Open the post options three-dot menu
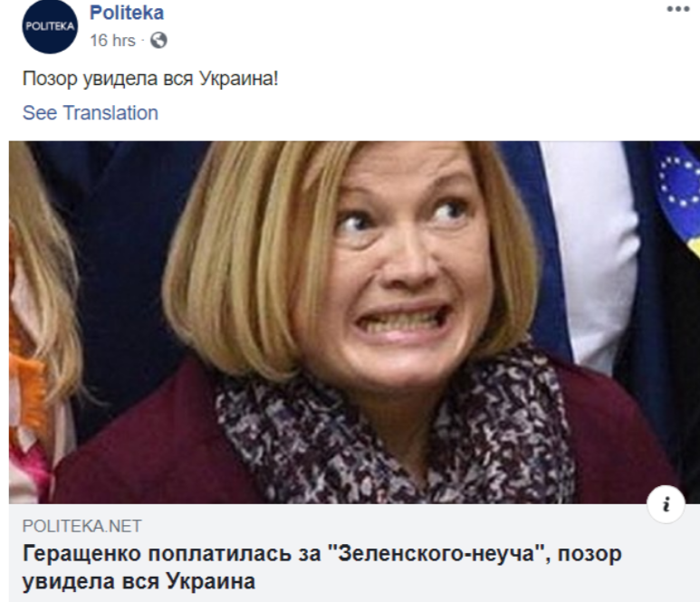 pos(678,9)
